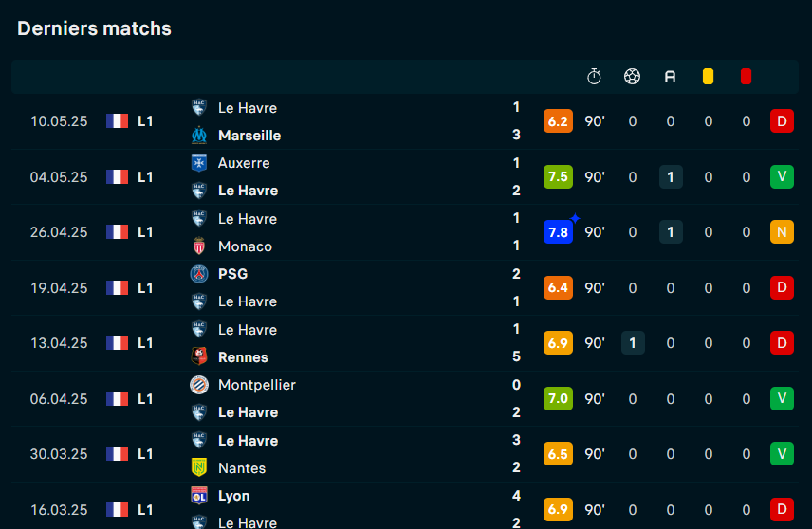Click the red card column icon
This screenshot has height=529, width=812.
click(x=746, y=77)
